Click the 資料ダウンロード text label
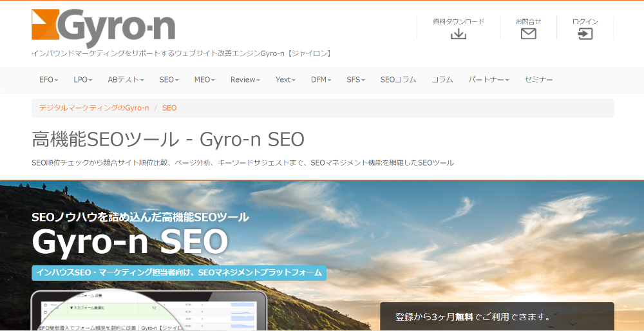Viewport: 644px width, 331px height. pyautogui.click(x=459, y=21)
